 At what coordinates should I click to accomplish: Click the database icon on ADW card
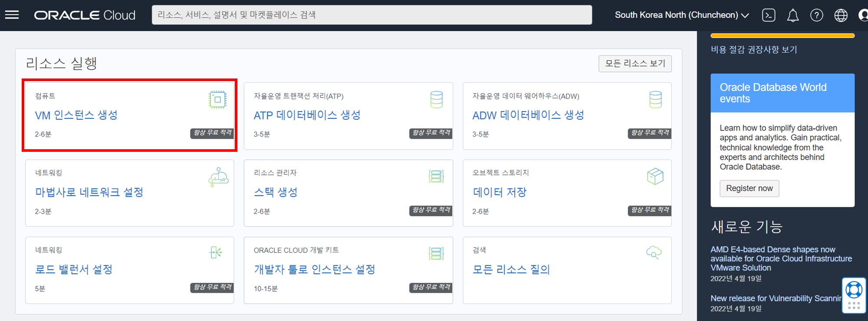click(655, 99)
